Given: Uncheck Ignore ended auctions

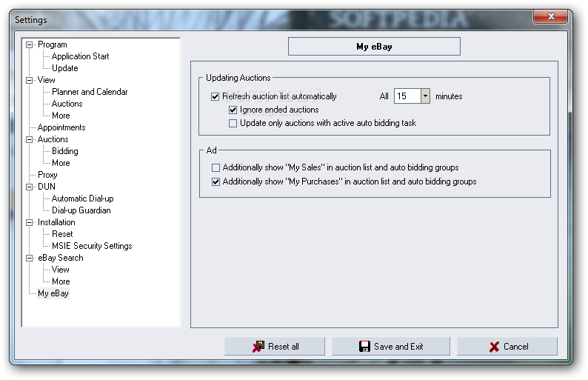Looking at the screenshot, I should [233, 110].
